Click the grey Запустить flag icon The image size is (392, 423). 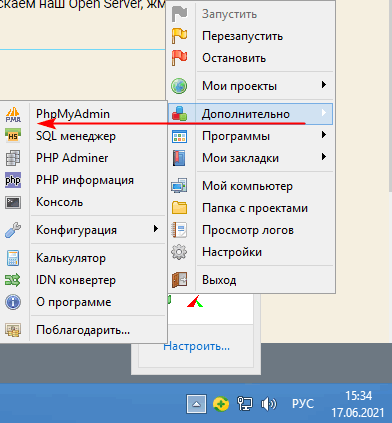pos(179,14)
